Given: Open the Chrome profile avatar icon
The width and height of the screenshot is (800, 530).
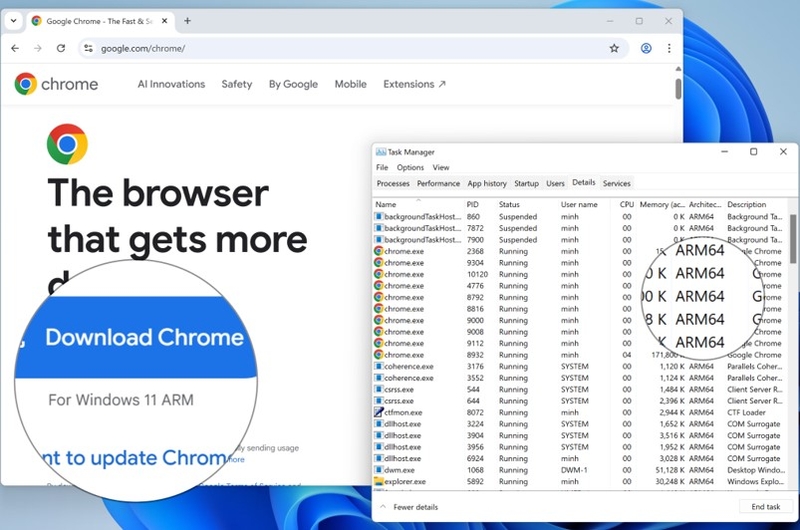Looking at the screenshot, I should click(646, 48).
